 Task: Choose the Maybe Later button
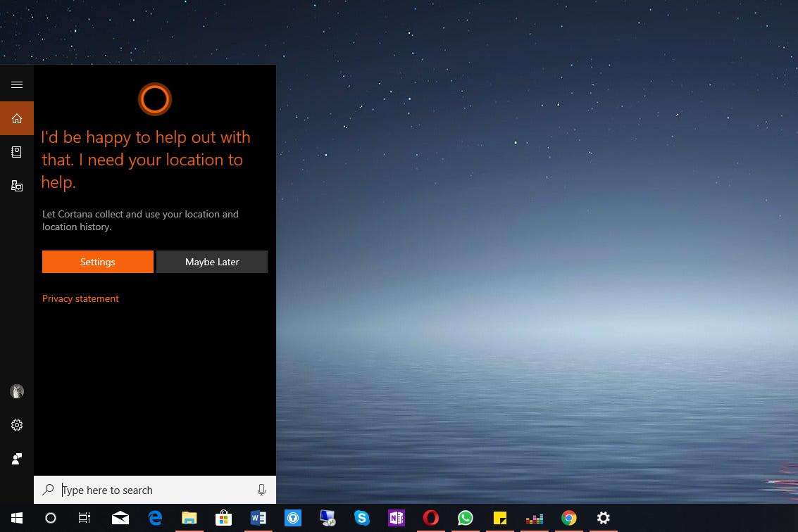click(x=212, y=262)
